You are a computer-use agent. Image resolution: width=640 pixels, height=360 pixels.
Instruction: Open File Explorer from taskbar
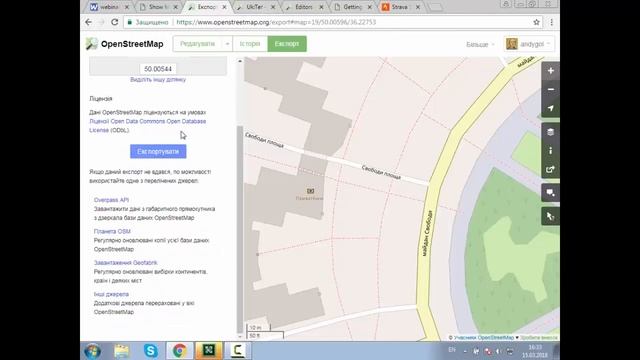121,351
